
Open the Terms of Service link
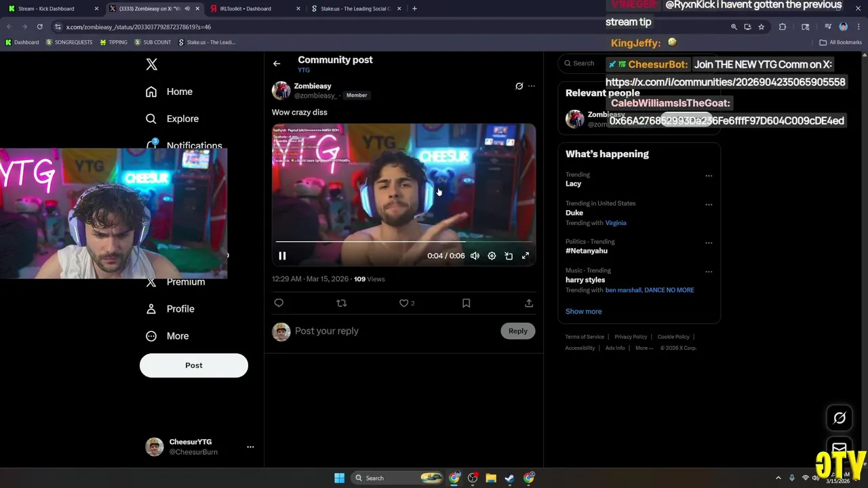pyautogui.click(x=585, y=337)
